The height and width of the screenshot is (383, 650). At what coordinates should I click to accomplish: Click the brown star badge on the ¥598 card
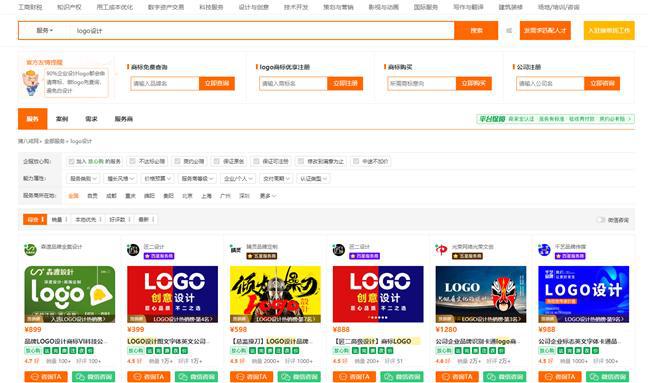click(262, 256)
